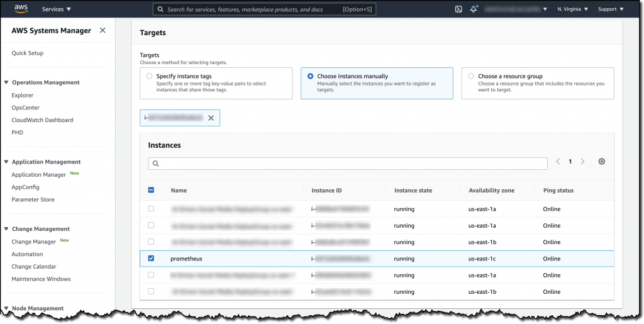
Task: Open Explorer in sidebar
Action: 22,95
